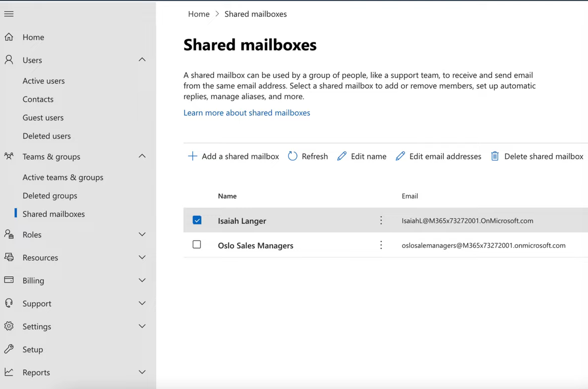The image size is (588, 389).
Task: Click the Settings gear icon
Action: pos(9,326)
